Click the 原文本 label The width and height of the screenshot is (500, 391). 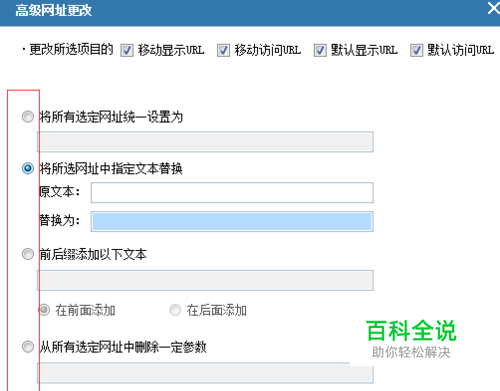pos(60,192)
